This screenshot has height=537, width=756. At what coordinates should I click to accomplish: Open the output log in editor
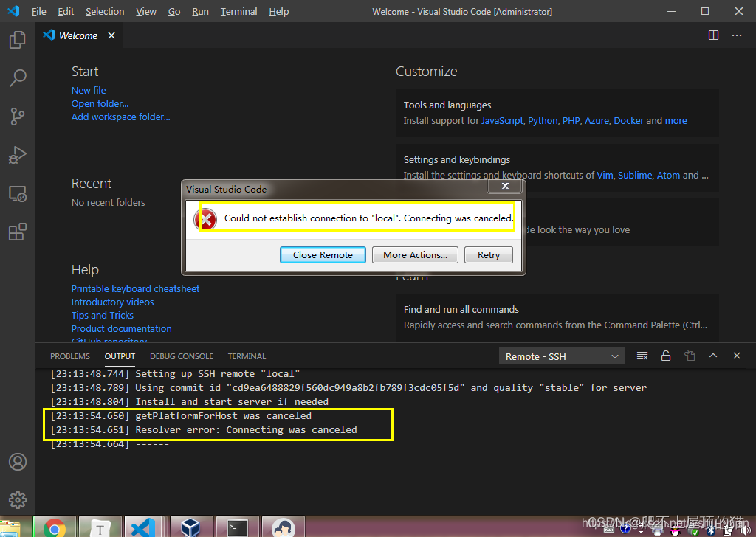pos(690,356)
